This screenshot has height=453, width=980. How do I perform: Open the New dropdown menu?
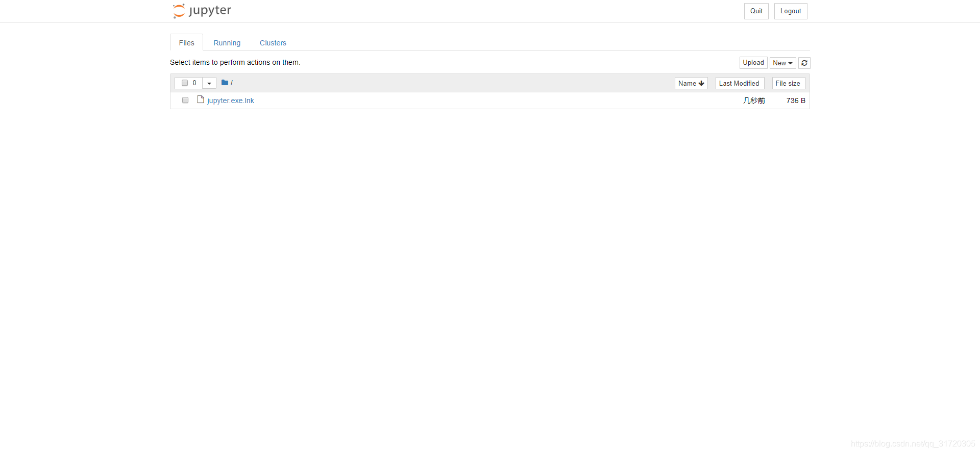click(782, 63)
